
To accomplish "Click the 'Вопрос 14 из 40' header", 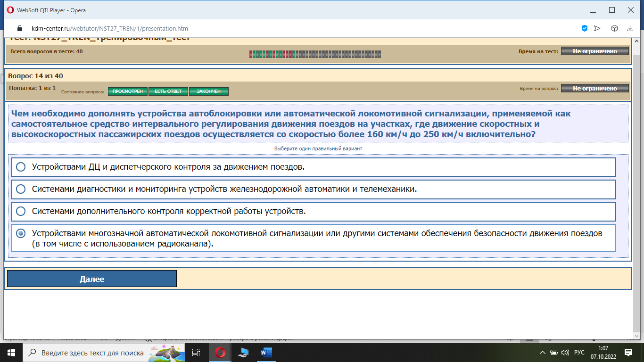I will [x=35, y=76].
